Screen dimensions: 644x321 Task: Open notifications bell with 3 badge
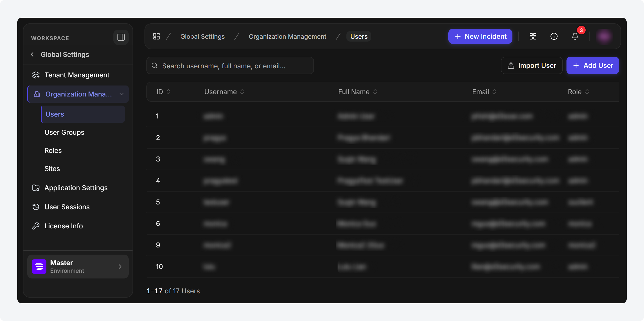tap(575, 37)
